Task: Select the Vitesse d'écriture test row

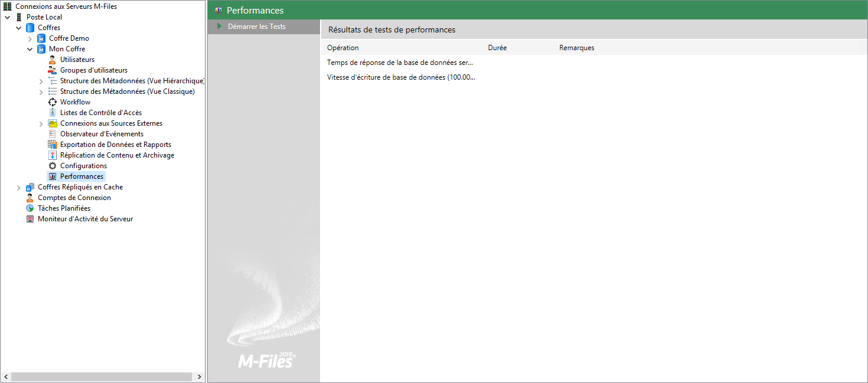Action: [400, 77]
